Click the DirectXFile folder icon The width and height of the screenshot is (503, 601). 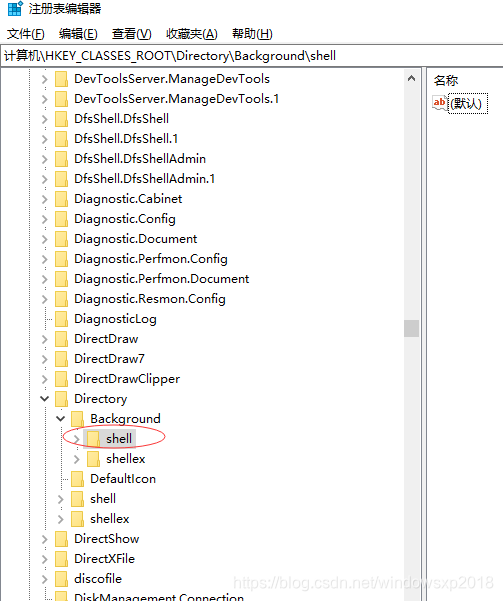[x=61, y=559]
